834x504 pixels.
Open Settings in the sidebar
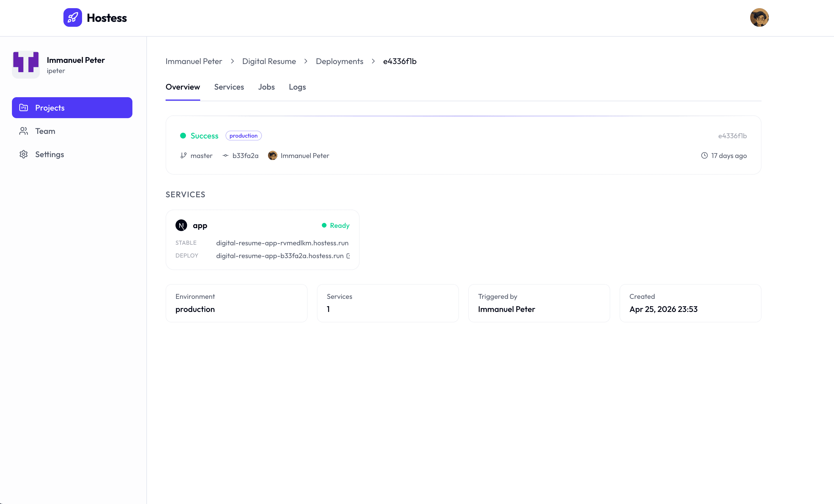click(x=72, y=154)
